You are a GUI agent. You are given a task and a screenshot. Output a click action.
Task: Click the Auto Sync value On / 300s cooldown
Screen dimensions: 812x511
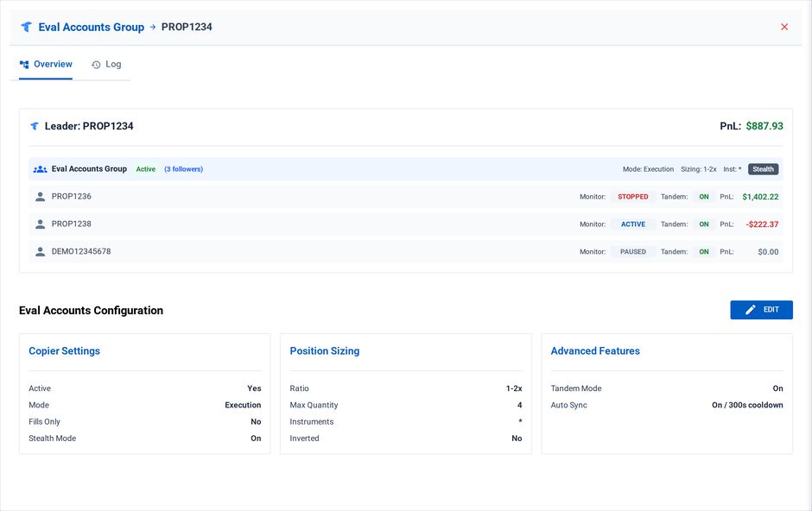747,405
